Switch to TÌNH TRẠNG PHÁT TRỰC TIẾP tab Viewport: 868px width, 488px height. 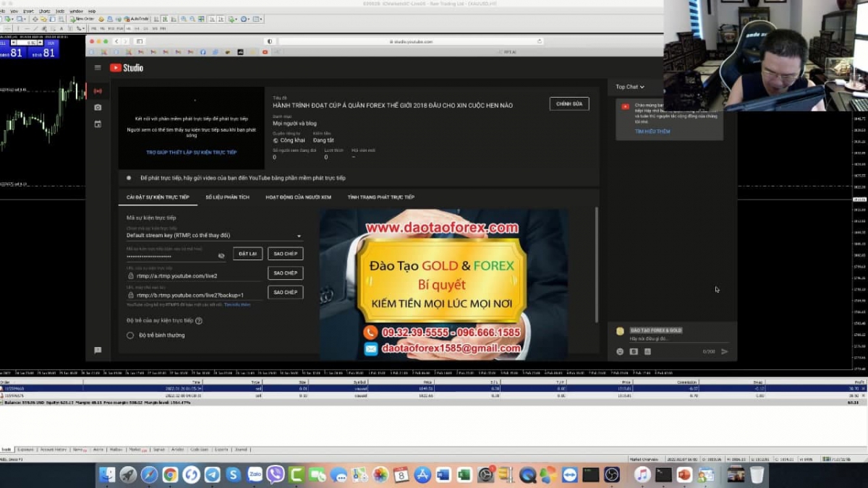[x=381, y=197]
